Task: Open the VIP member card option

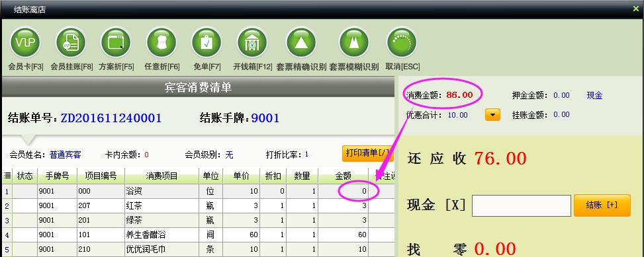Action: tap(25, 43)
